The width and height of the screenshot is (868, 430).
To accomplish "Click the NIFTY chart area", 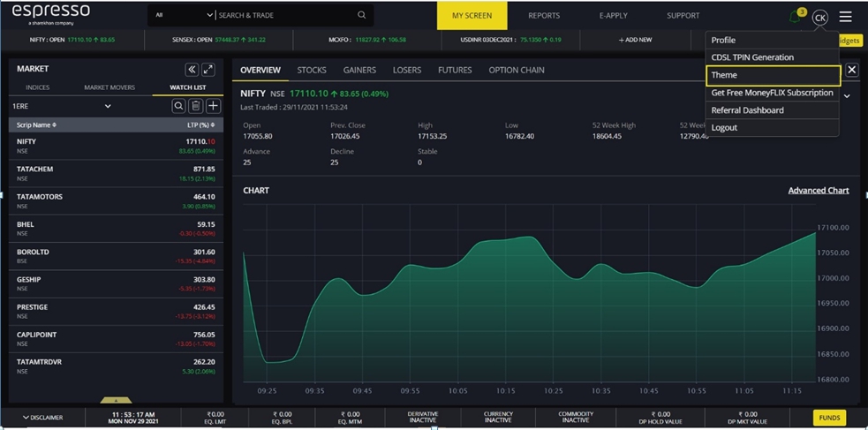I will tap(530, 291).
